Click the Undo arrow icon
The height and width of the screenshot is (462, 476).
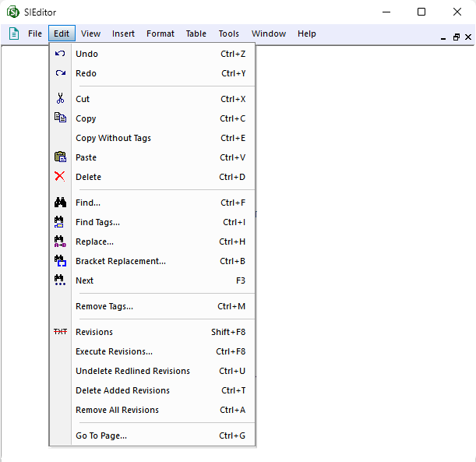(60, 54)
